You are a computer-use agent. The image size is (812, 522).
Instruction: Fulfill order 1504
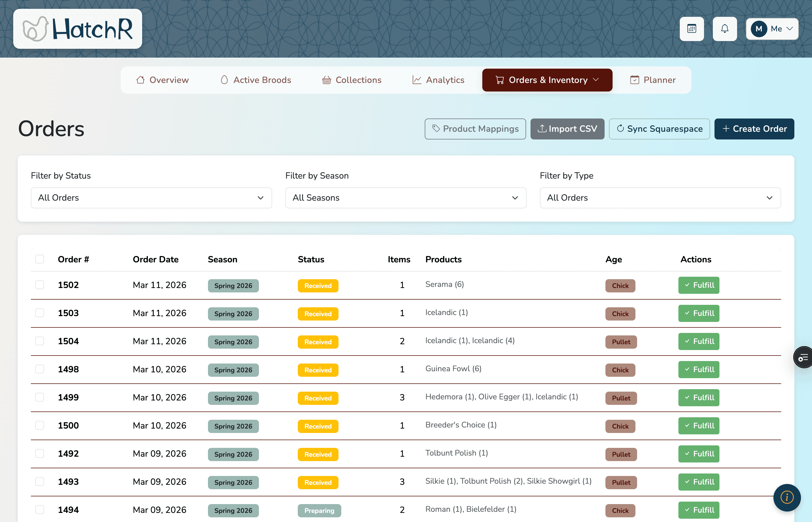point(699,341)
